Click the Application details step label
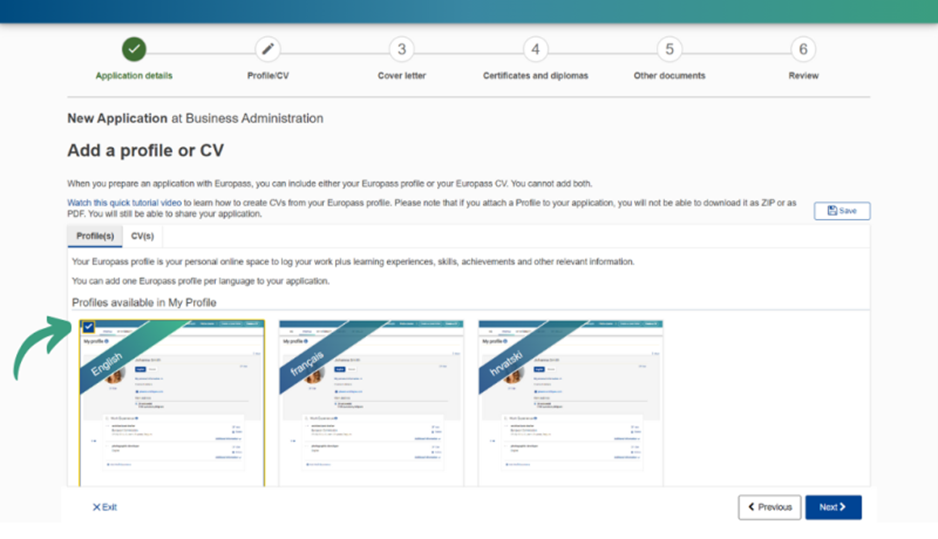The height and width of the screenshot is (539, 938). (x=134, y=76)
